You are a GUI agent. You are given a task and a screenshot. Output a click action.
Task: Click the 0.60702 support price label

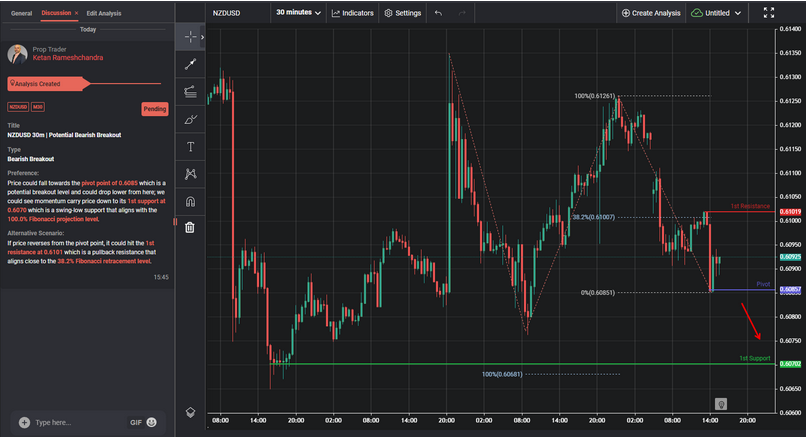pos(790,364)
